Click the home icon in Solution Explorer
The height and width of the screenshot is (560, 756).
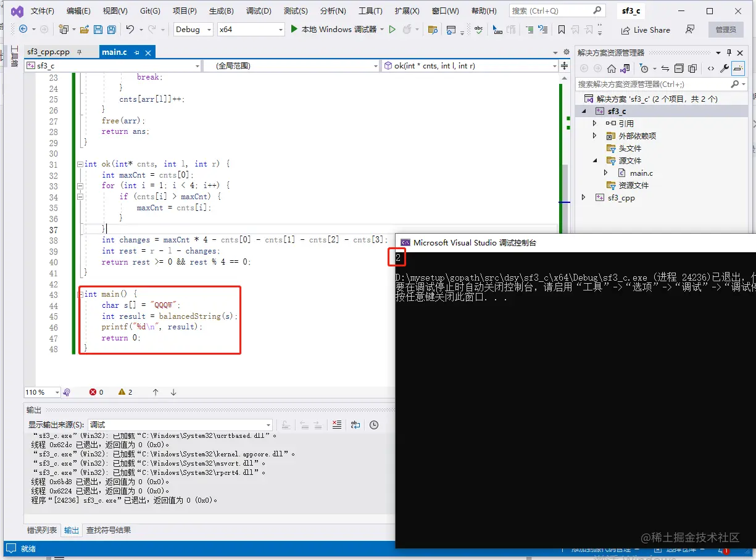pyautogui.click(x=612, y=68)
